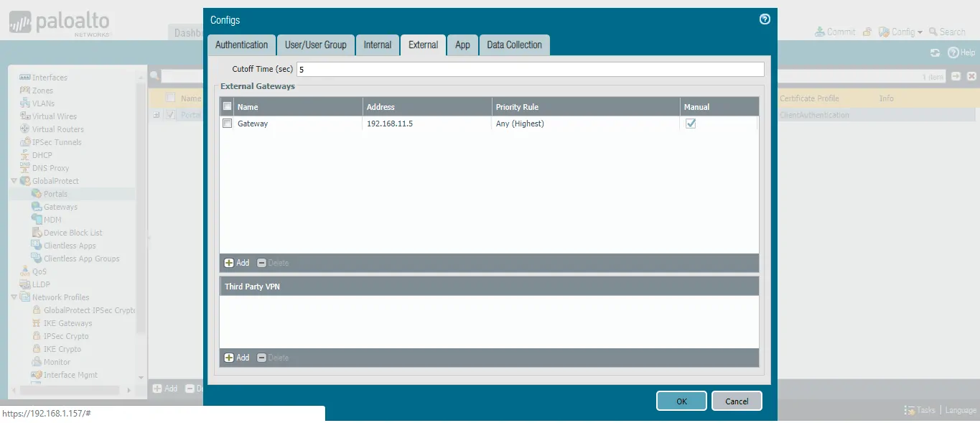Open the Help link in top right
The image size is (980, 423).
(961, 52)
